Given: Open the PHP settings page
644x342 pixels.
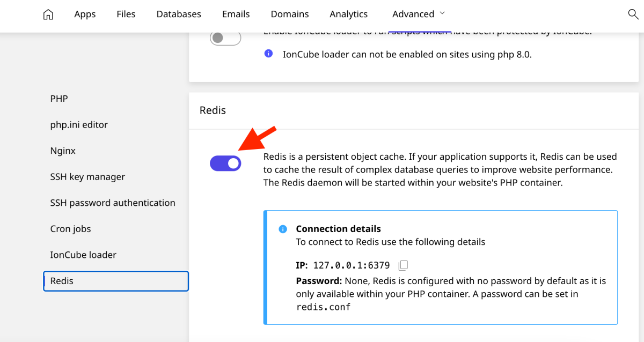Looking at the screenshot, I should [58, 99].
